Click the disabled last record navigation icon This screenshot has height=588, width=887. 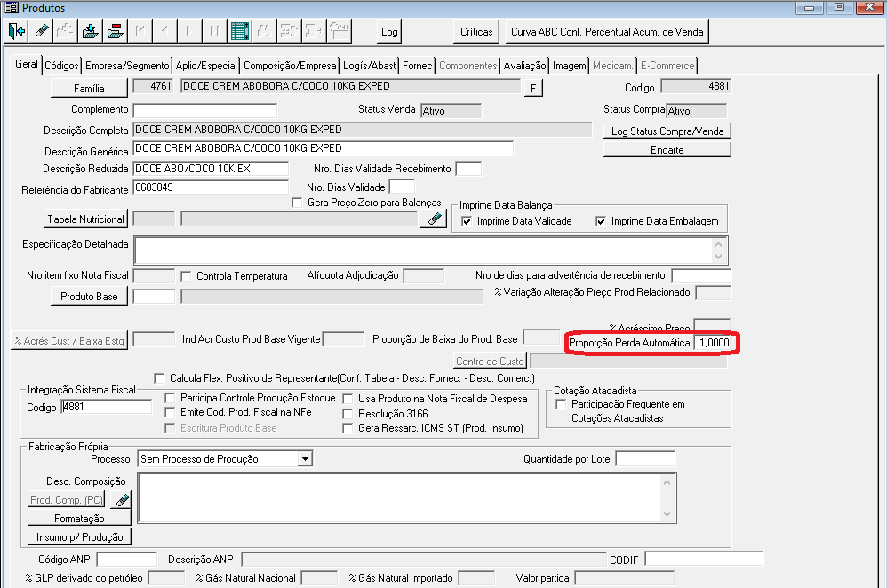pos(215,31)
